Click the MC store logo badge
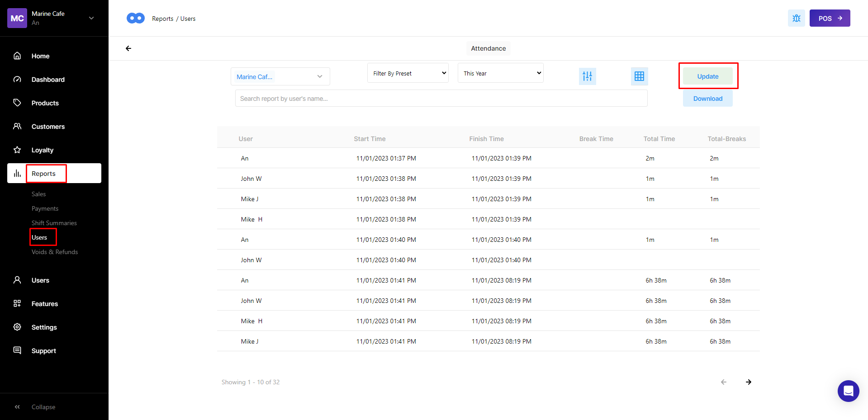This screenshot has height=420, width=868. pyautogui.click(x=17, y=18)
